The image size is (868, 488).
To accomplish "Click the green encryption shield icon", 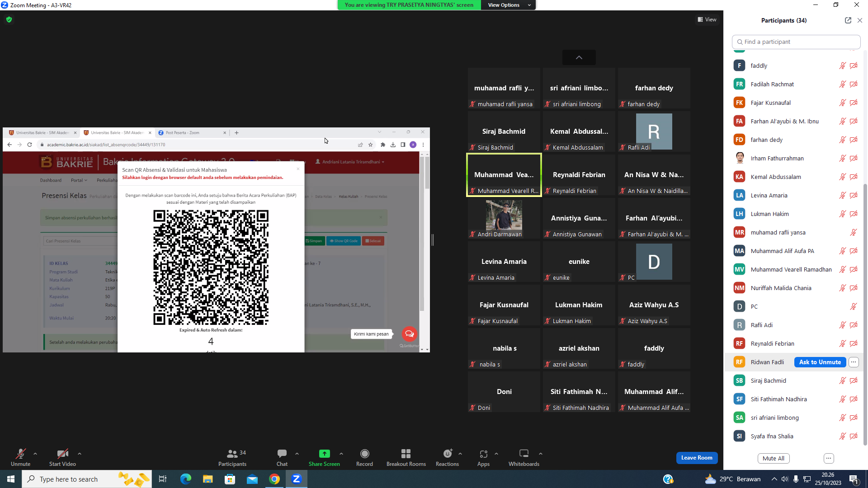I will tap(9, 19).
